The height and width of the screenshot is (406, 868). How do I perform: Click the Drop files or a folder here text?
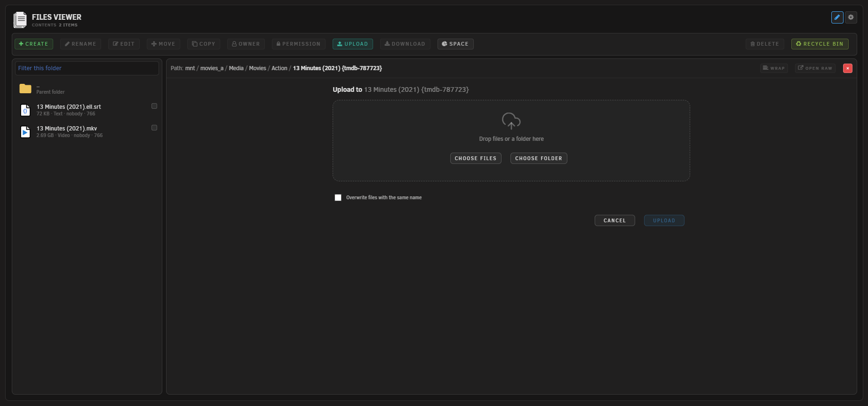(511, 139)
